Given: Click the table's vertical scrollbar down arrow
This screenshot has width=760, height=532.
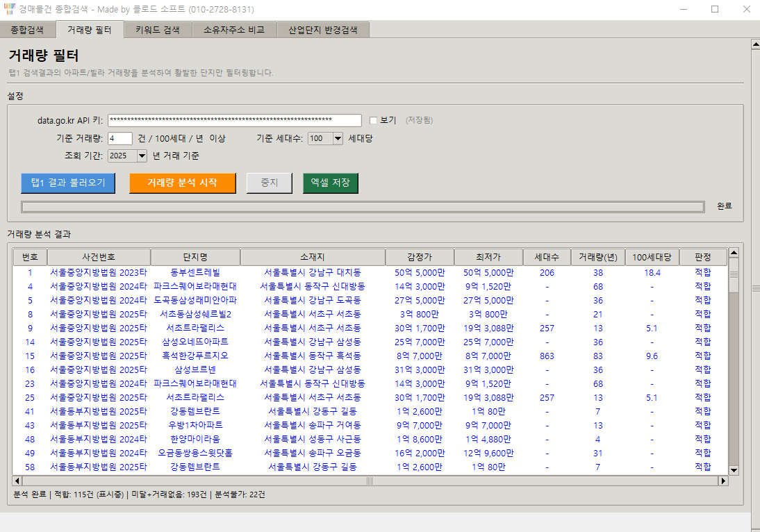Looking at the screenshot, I should 734,470.
